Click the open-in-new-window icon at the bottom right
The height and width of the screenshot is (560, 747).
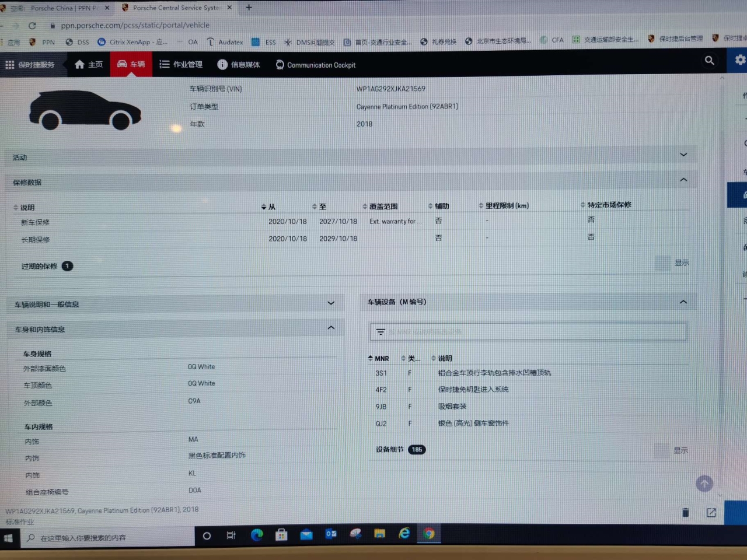[711, 512]
